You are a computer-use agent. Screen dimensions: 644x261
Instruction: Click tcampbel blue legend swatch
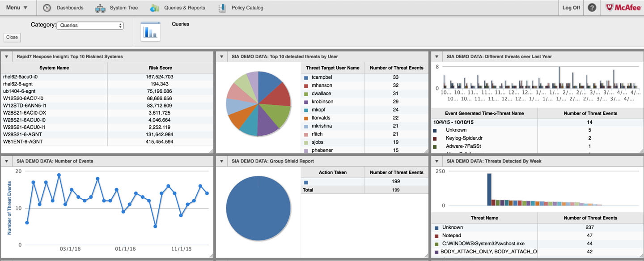(x=306, y=78)
